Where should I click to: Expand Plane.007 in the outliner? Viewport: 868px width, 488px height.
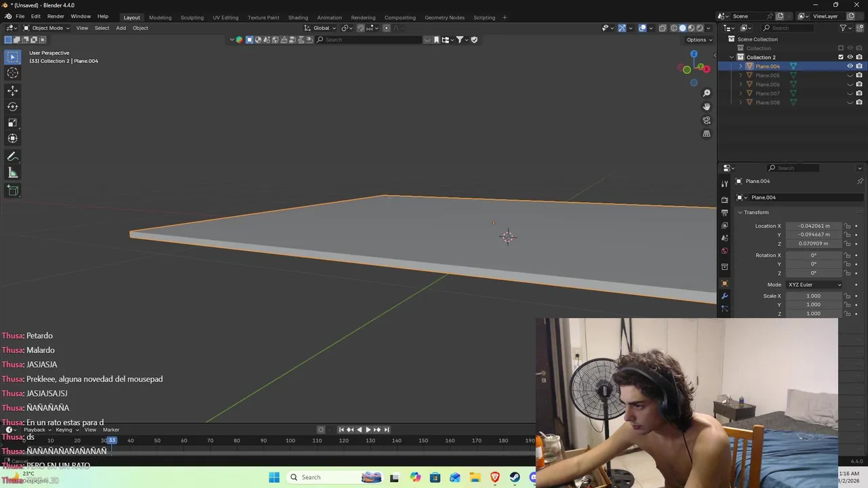click(x=741, y=94)
